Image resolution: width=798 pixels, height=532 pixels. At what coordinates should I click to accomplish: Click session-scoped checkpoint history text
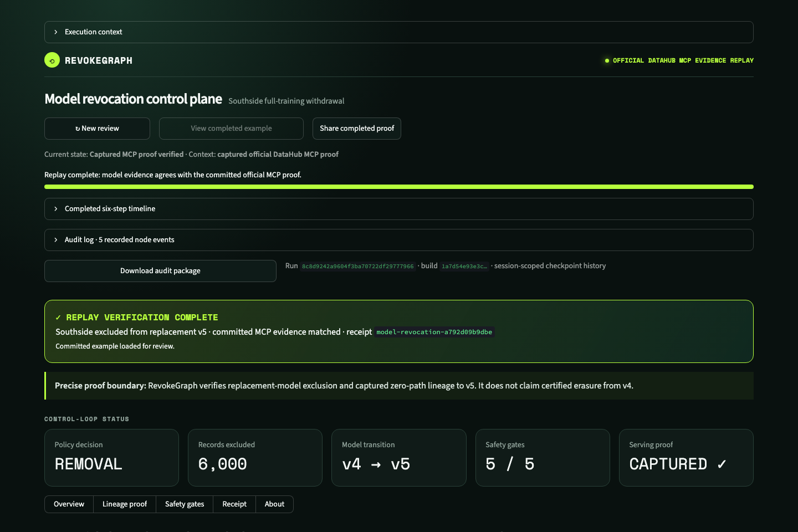coord(550,266)
